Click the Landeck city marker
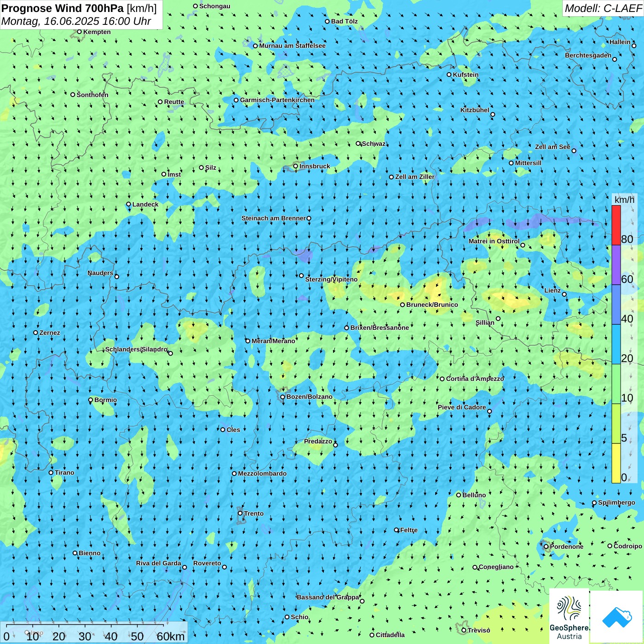The image size is (644, 644). (x=129, y=204)
